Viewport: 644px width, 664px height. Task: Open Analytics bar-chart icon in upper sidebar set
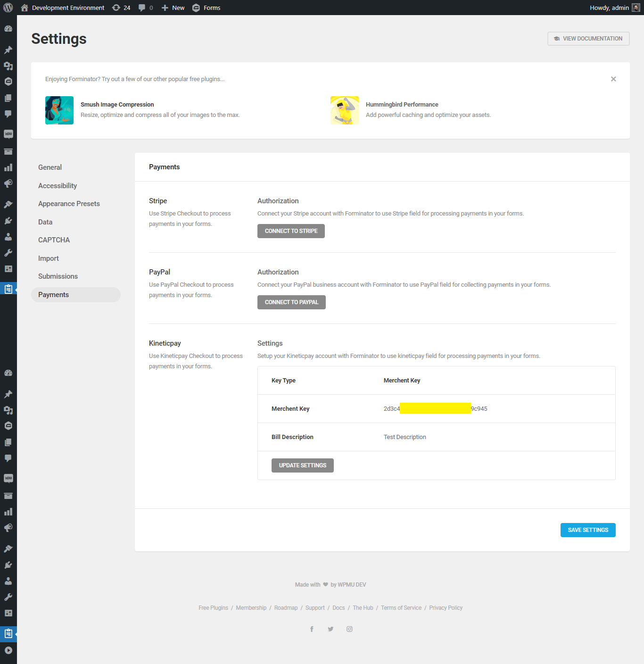[8, 167]
